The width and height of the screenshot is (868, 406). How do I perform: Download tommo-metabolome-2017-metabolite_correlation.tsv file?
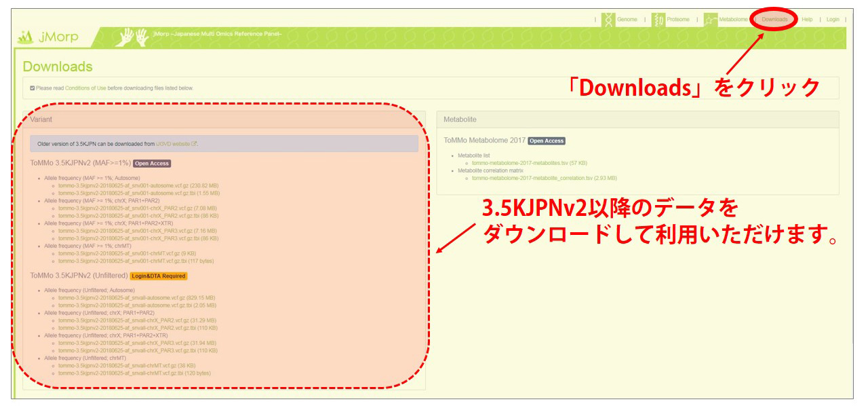coord(545,178)
